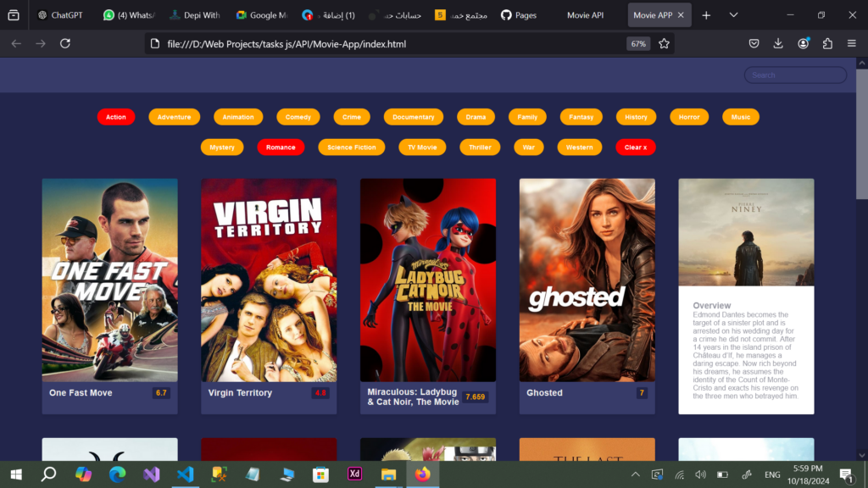
Task: Clear selected genres with Clear x
Action: tap(636, 147)
